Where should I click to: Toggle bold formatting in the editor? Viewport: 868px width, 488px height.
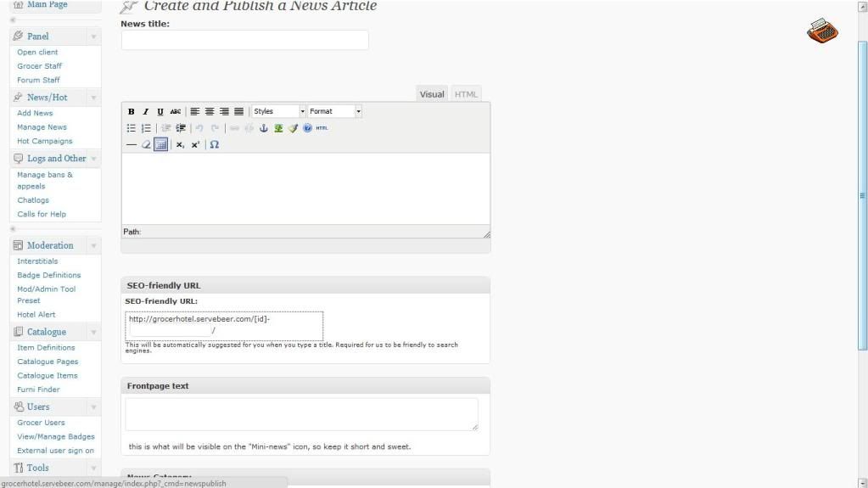[x=132, y=111]
